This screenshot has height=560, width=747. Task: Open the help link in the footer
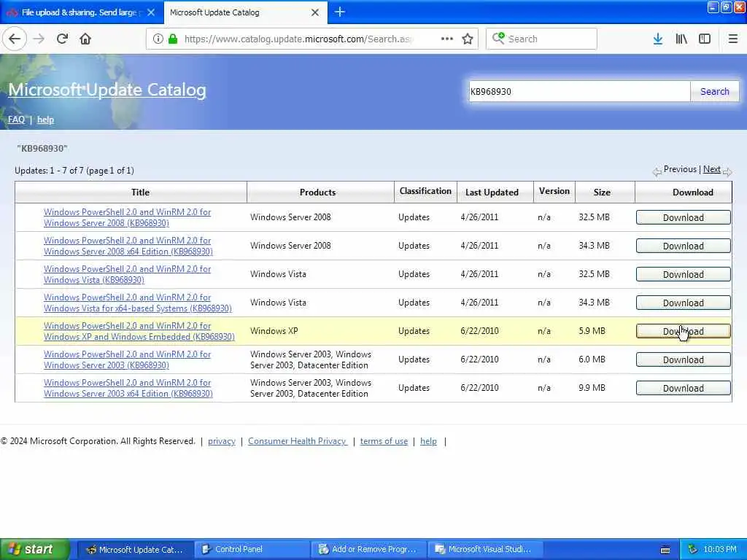(x=428, y=441)
